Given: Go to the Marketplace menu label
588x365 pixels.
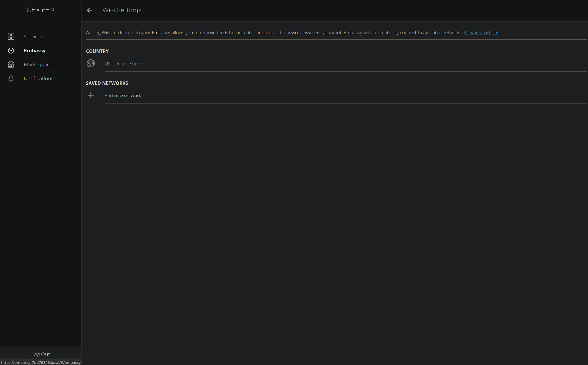Looking at the screenshot, I should [x=38, y=65].
